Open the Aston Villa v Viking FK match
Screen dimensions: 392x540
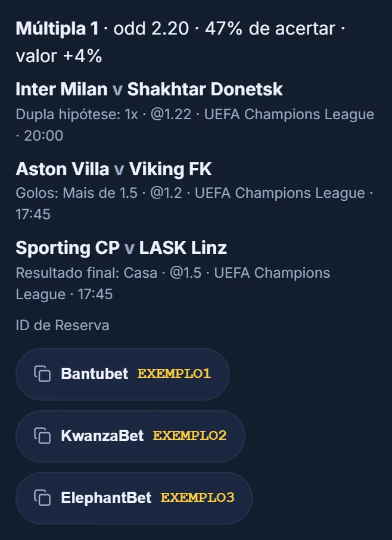coord(114,169)
